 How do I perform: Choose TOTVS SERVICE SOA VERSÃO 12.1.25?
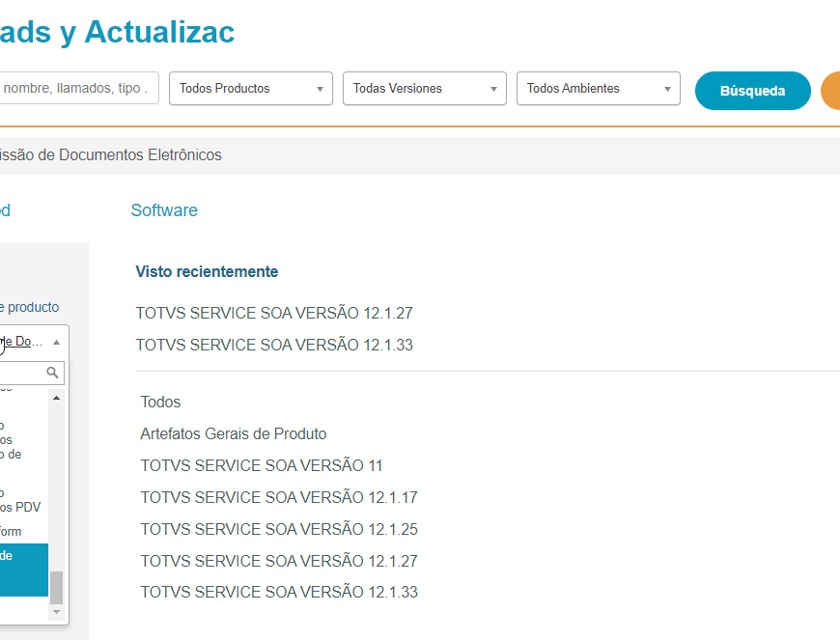(279, 530)
